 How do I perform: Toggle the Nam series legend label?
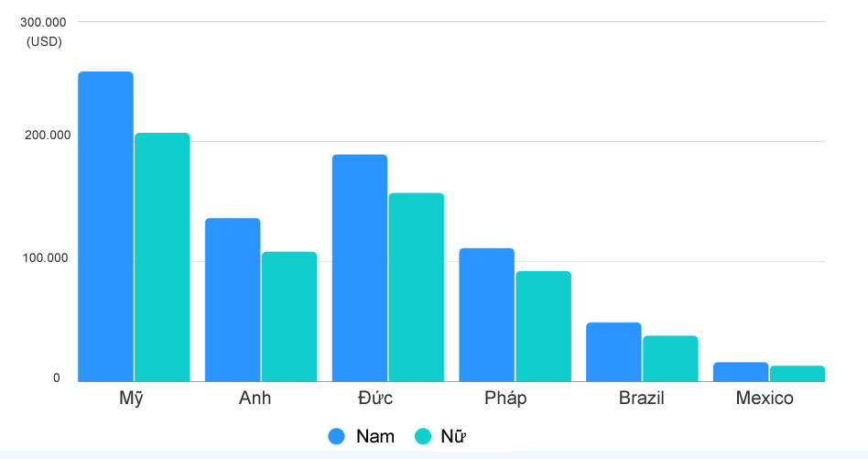(x=375, y=437)
